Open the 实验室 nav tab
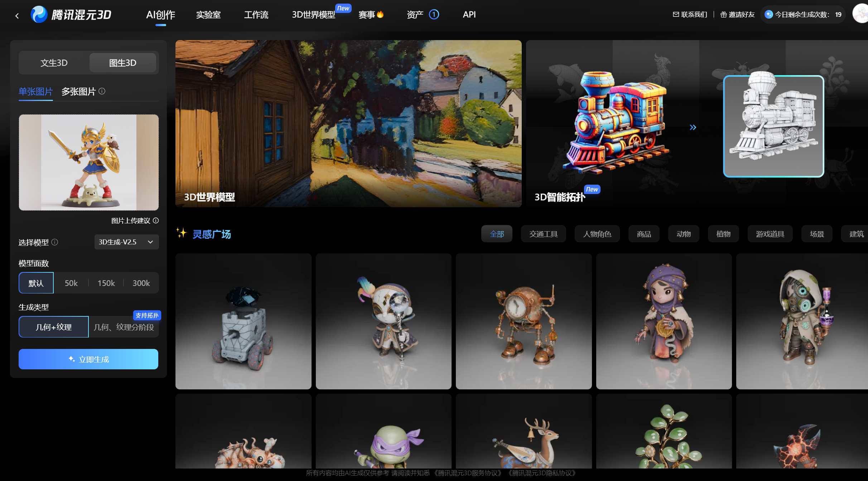The height and width of the screenshot is (481, 868). (208, 15)
